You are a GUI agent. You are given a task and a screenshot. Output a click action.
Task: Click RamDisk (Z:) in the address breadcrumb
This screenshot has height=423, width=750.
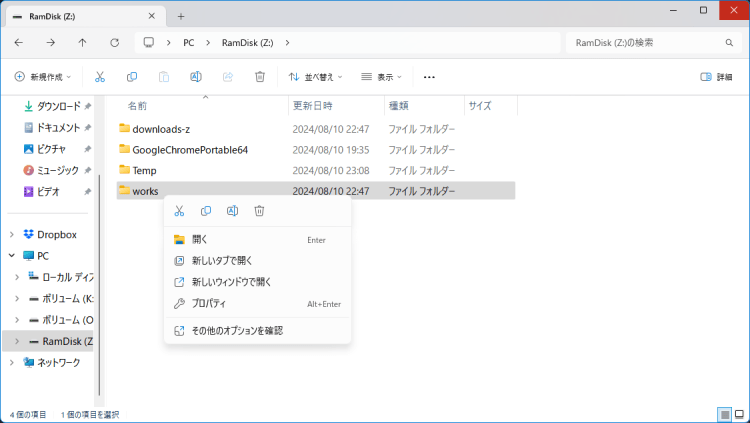coord(247,43)
